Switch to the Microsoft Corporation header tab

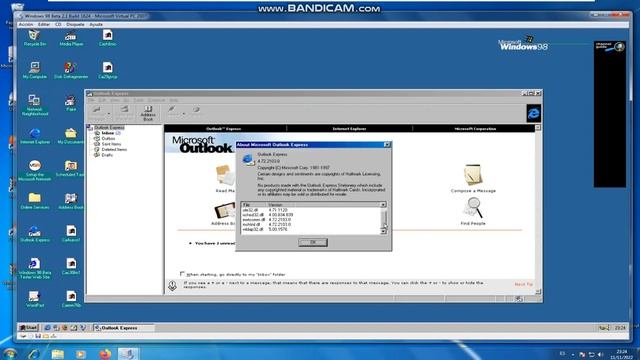coord(475,129)
